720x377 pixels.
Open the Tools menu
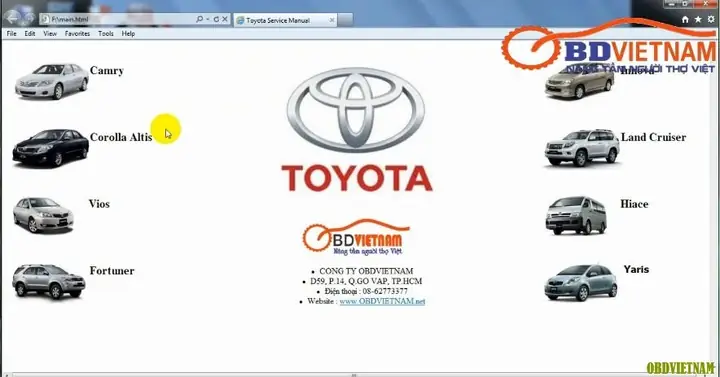coord(106,34)
